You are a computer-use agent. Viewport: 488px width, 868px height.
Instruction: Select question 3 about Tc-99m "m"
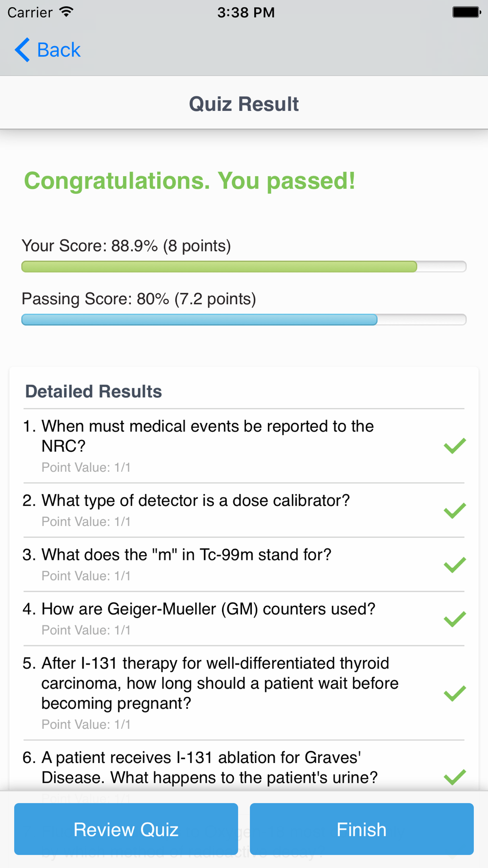click(x=186, y=555)
